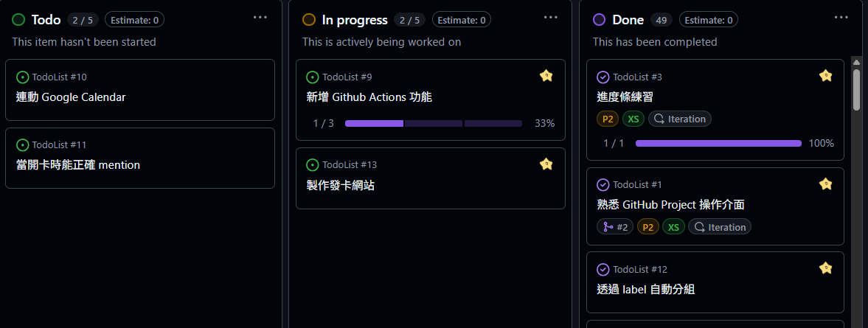Open the Todo column options menu

(x=260, y=17)
